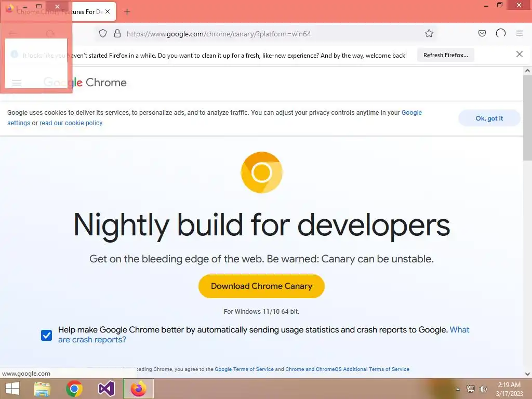Close the Chrome Canary tab
This screenshot has width=532, height=399.
pos(108,11)
